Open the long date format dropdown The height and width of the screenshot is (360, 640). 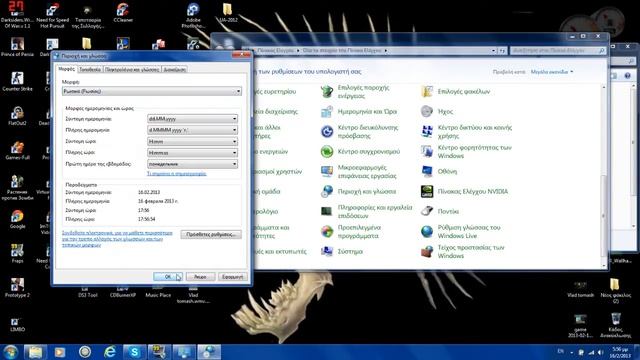click(192, 130)
